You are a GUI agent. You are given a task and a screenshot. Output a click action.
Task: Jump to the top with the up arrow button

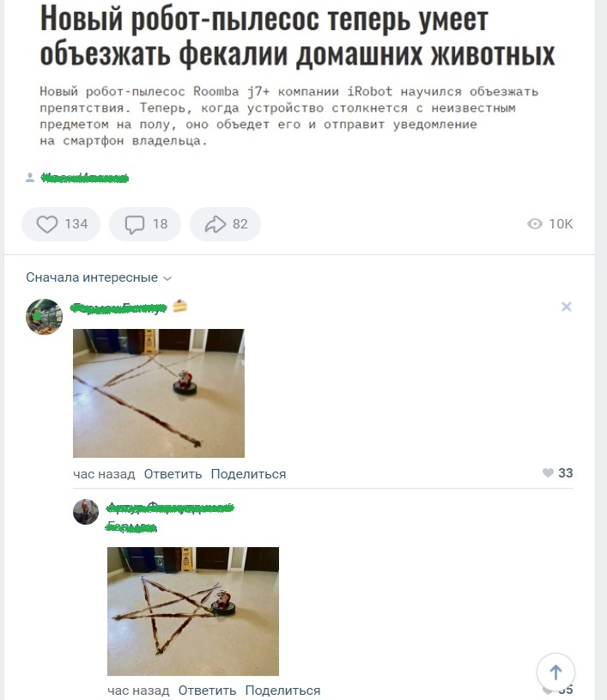point(555,673)
